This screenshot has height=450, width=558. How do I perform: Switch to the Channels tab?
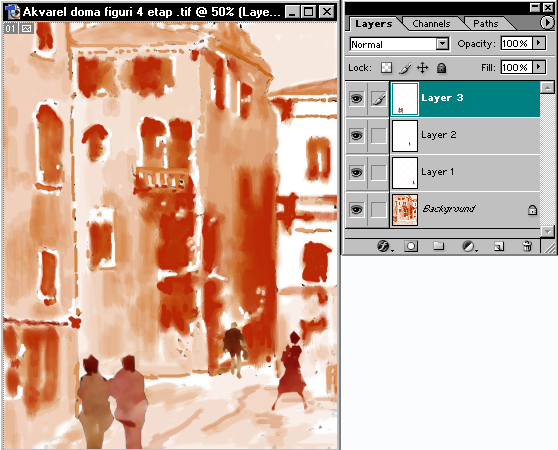(431, 23)
